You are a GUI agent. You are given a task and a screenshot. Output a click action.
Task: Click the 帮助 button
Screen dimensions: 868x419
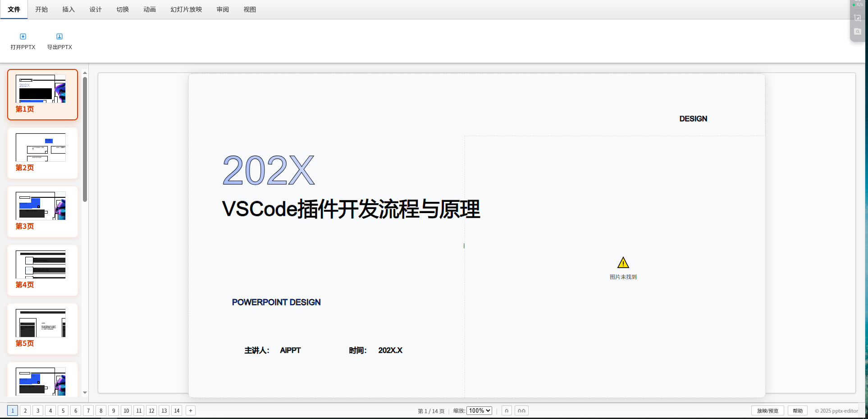click(x=798, y=410)
